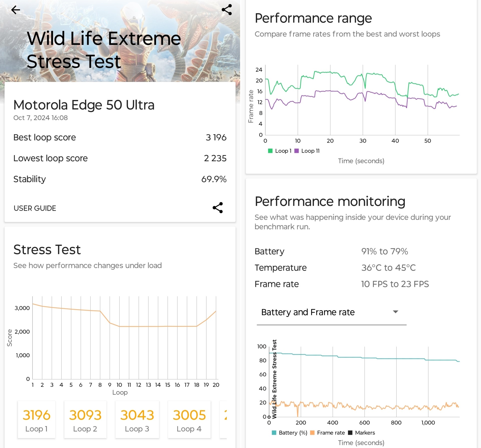
Task: Click purple Loop 11 legend swatch
Action: coord(296,151)
